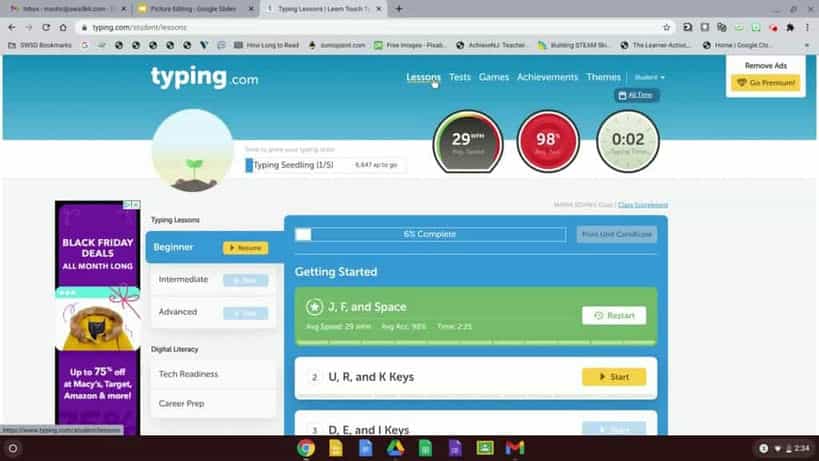
Task: Open Google Drive from the shelf
Action: click(x=395, y=448)
